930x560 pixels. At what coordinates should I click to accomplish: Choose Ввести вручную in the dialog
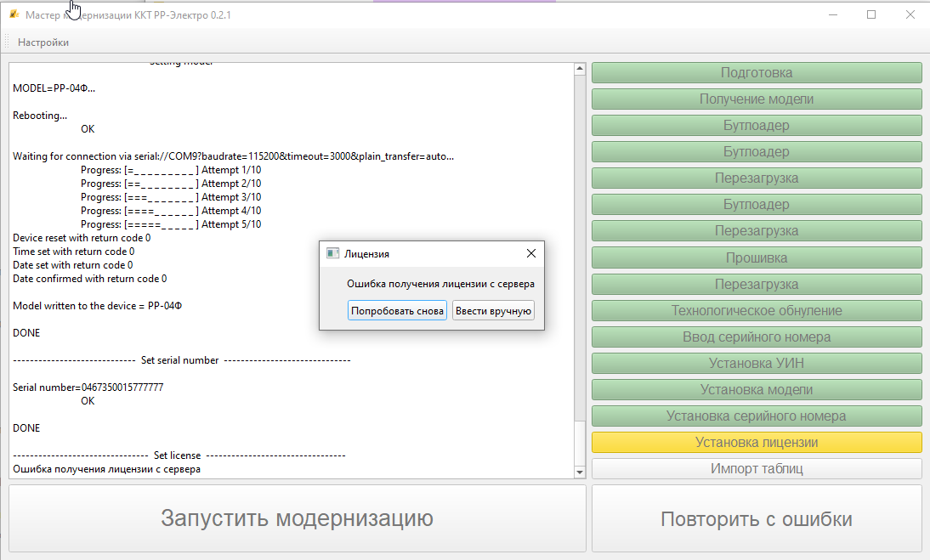coord(493,311)
